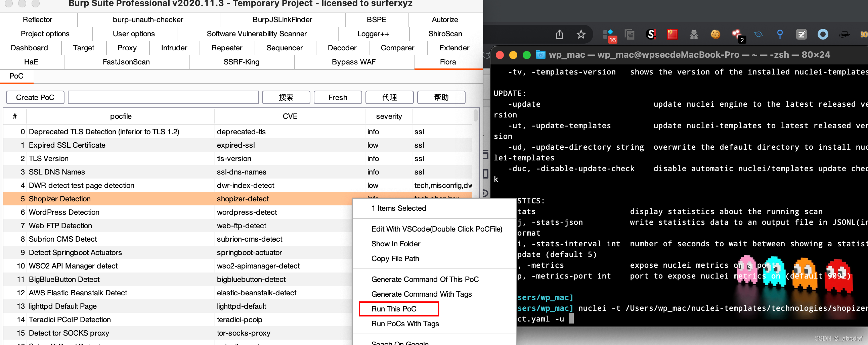The image size is (868, 345).
Task: Open the Proxy tab
Action: tap(127, 48)
